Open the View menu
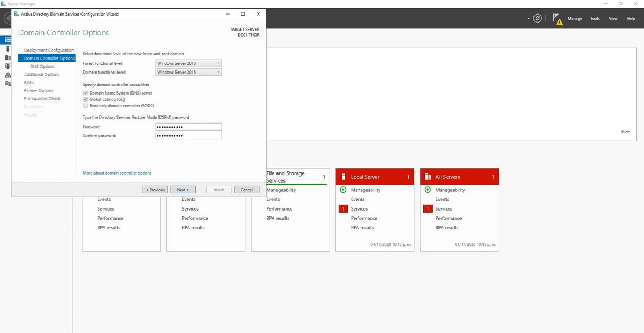This screenshot has width=644, height=333. coord(613,18)
